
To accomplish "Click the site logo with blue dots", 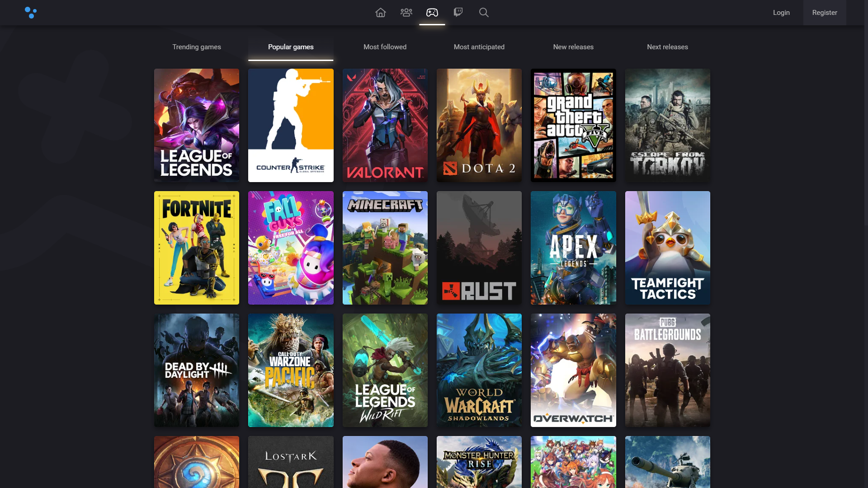I will coord(31,13).
